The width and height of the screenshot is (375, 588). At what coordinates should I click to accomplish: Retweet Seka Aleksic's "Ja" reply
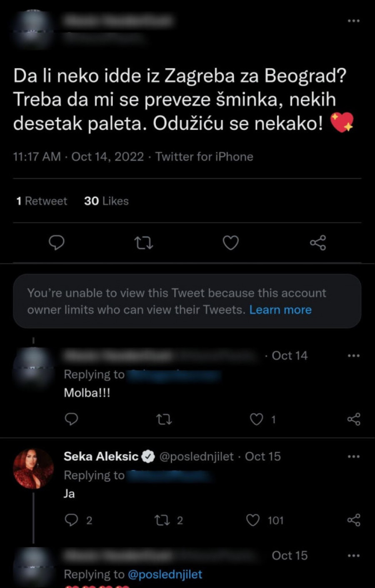160,520
